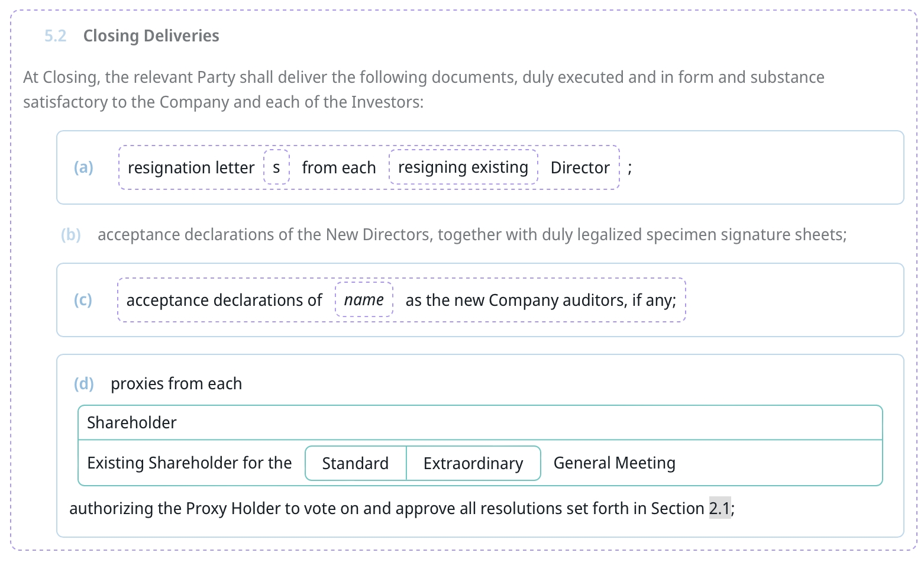Screen dimensions: 924x562
Task: Click the word Director in clause (a)
Action: point(580,167)
